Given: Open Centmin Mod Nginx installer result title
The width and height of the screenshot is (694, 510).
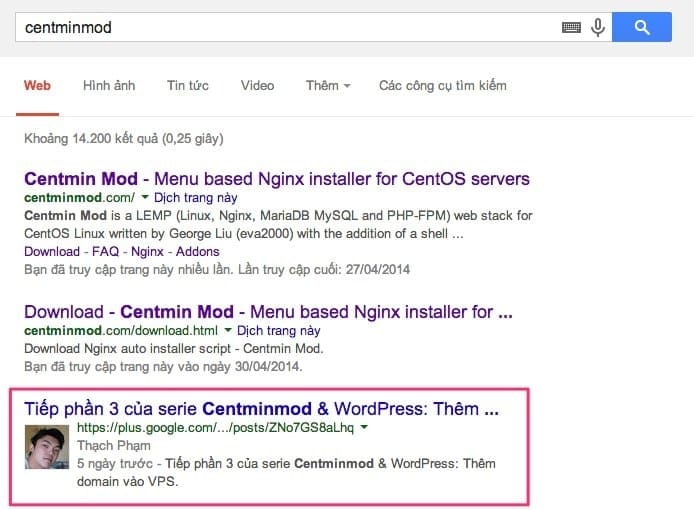Looking at the screenshot, I should 277,179.
